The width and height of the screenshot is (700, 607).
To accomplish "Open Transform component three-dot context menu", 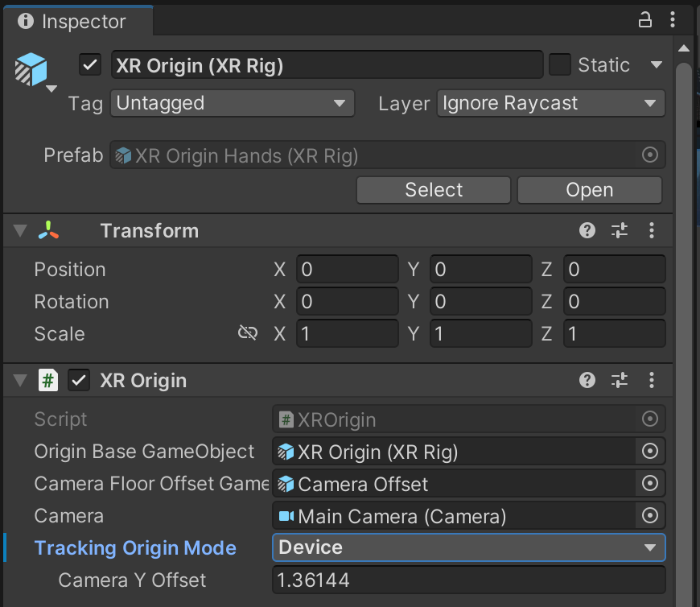I will pos(652,231).
